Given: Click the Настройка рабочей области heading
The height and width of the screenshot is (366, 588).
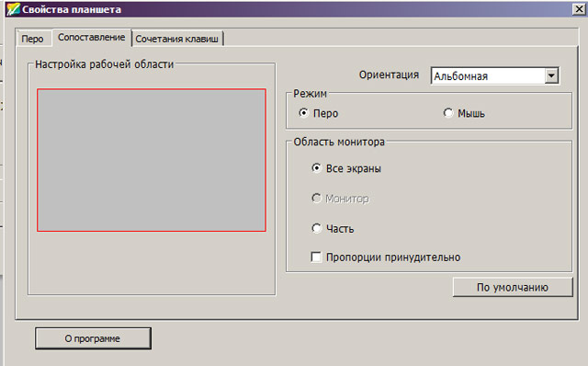Looking at the screenshot, I should point(104,64).
